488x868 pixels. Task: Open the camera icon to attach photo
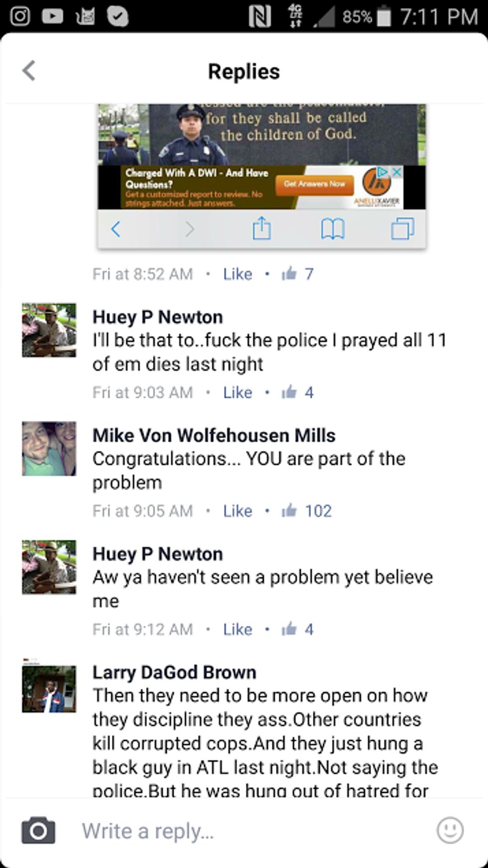pos(38,830)
